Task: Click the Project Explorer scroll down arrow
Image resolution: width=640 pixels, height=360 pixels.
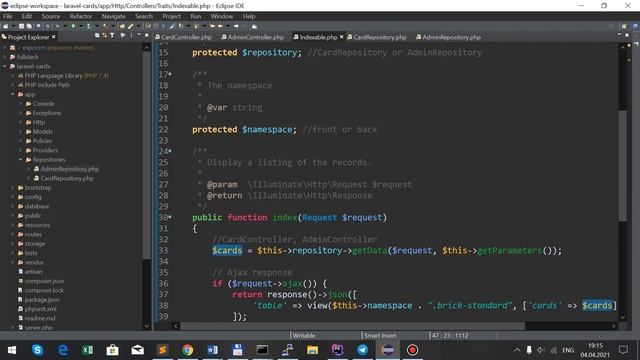Action: (147, 326)
